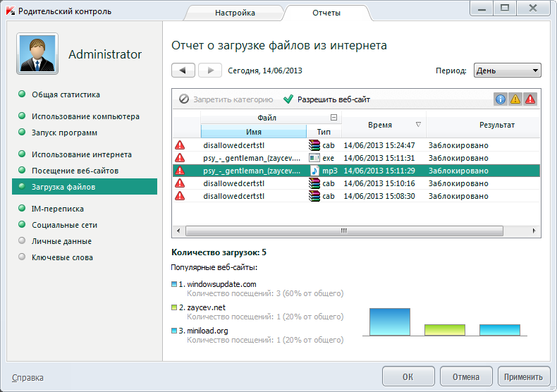Open Запуск программ report

tap(64, 133)
